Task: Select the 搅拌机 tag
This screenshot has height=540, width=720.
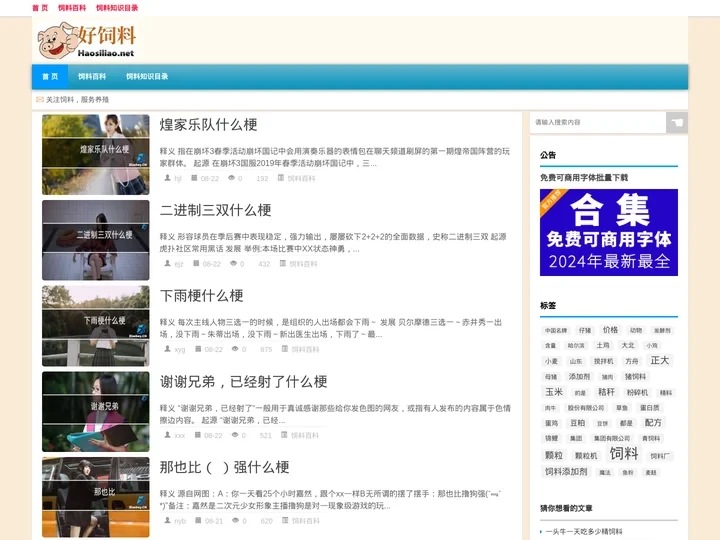Action: point(603,361)
